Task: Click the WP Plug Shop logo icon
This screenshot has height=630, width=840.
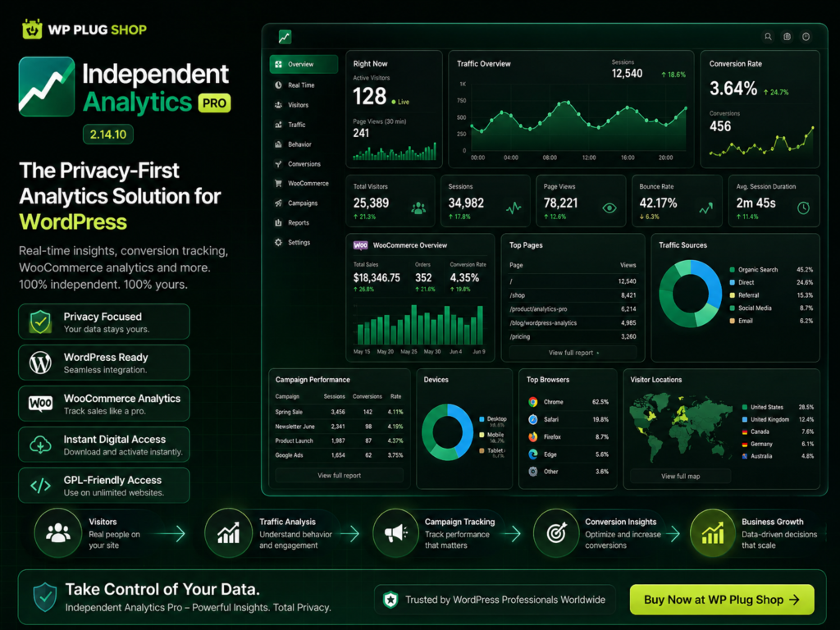Action: coord(32,30)
